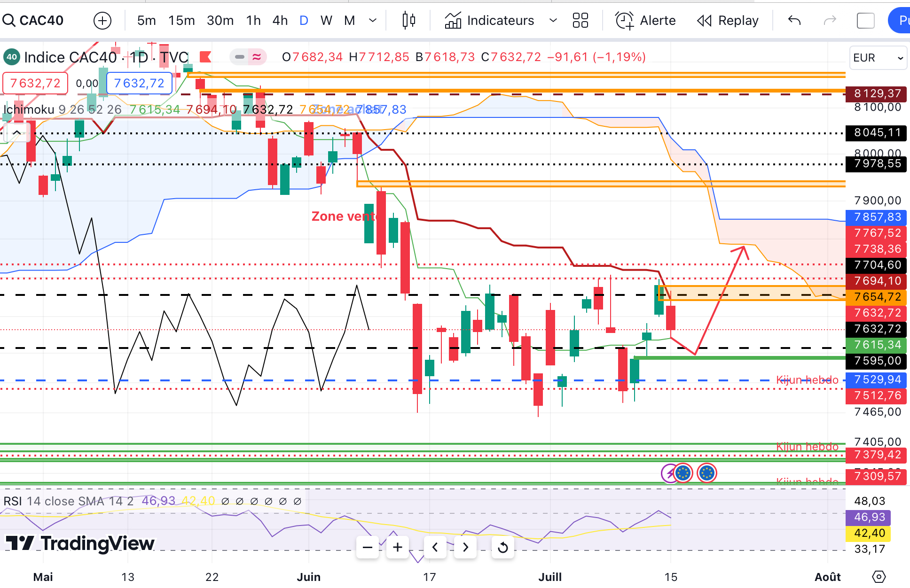Toggle the fullscreen rectangle button
Image resolution: width=910 pixels, height=588 pixels.
point(865,20)
